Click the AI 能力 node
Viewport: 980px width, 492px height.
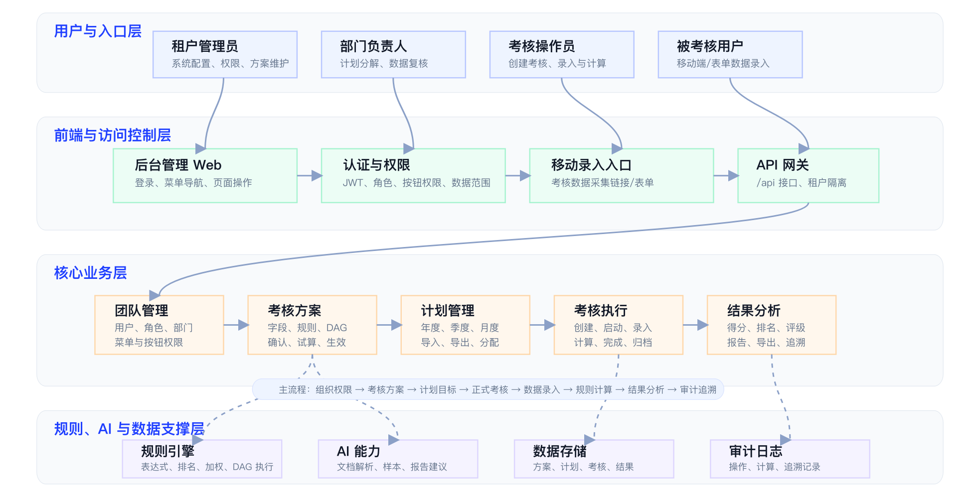pyautogui.click(x=398, y=459)
